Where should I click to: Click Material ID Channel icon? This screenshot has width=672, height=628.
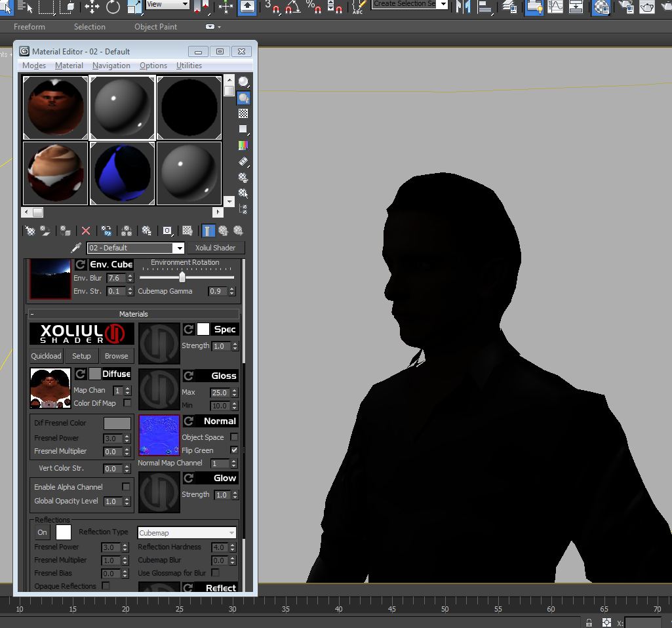pos(167,231)
